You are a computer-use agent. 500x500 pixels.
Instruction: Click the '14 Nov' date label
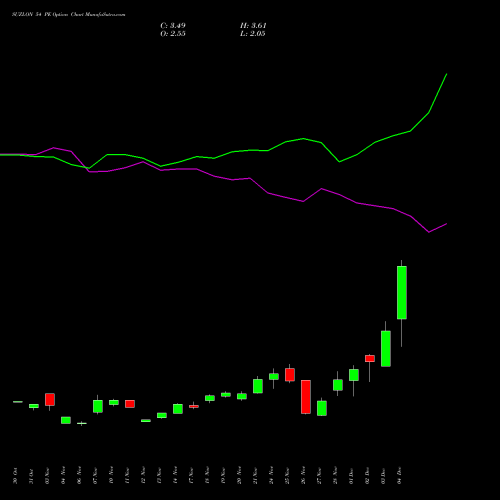[175, 476]
